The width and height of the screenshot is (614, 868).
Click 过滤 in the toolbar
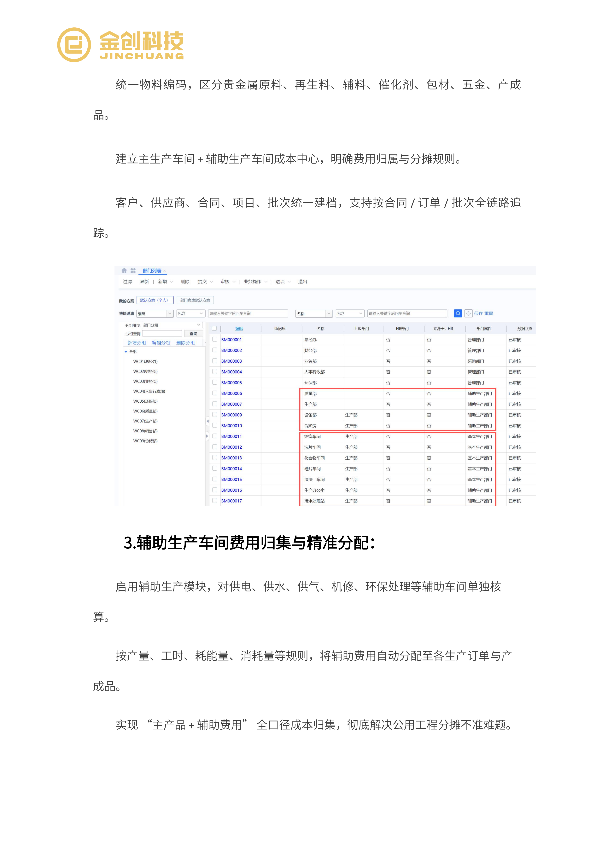127,282
